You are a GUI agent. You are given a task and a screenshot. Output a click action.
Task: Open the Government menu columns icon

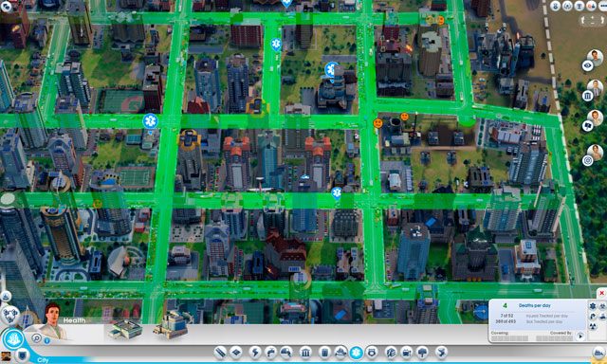(x=305, y=352)
